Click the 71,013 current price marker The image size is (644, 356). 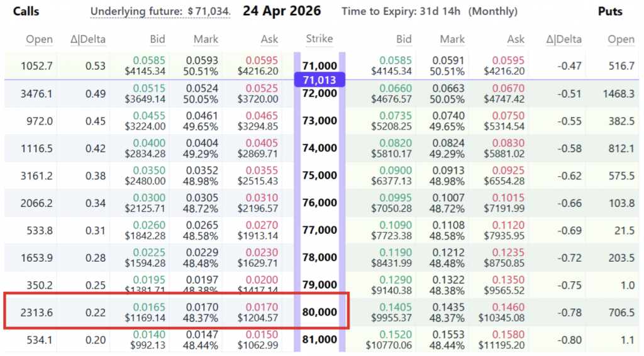[x=319, y=80]
